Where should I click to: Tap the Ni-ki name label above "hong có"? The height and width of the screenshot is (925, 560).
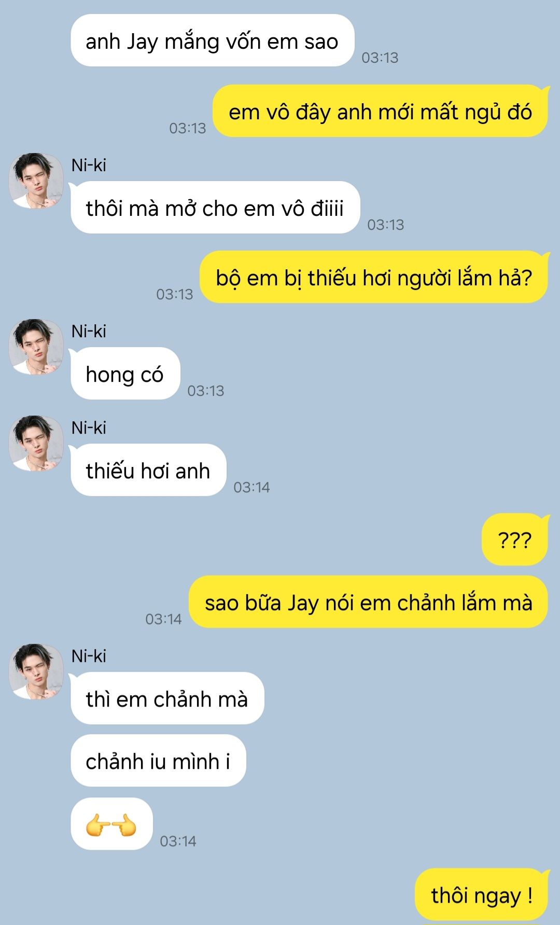pyautogui.click(x=89, y=331)
